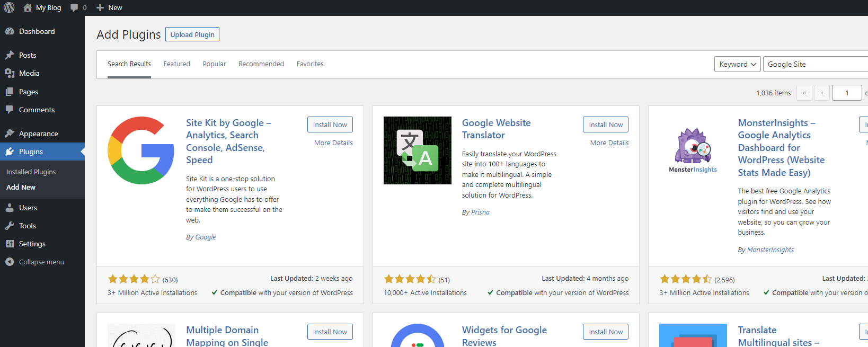Viewport: 868px width, 347px height.
Task: Click the plugin search field containing Google Site
Action: tap(816, 64)
